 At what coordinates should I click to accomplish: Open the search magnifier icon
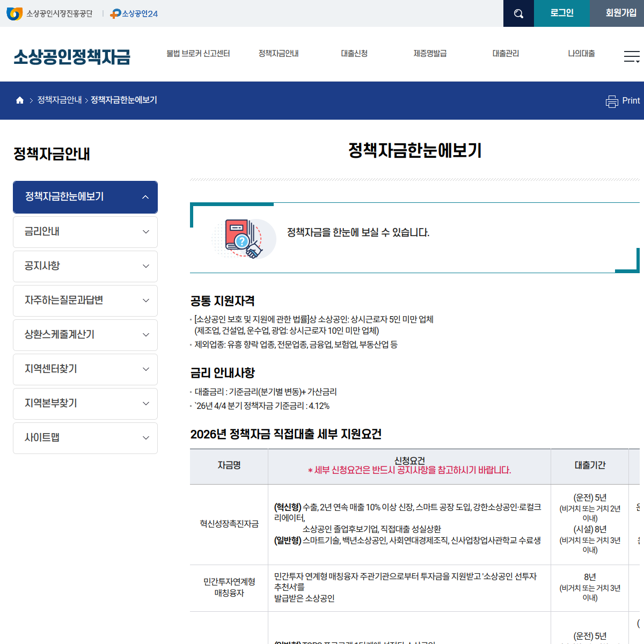(x=518, y=13)
